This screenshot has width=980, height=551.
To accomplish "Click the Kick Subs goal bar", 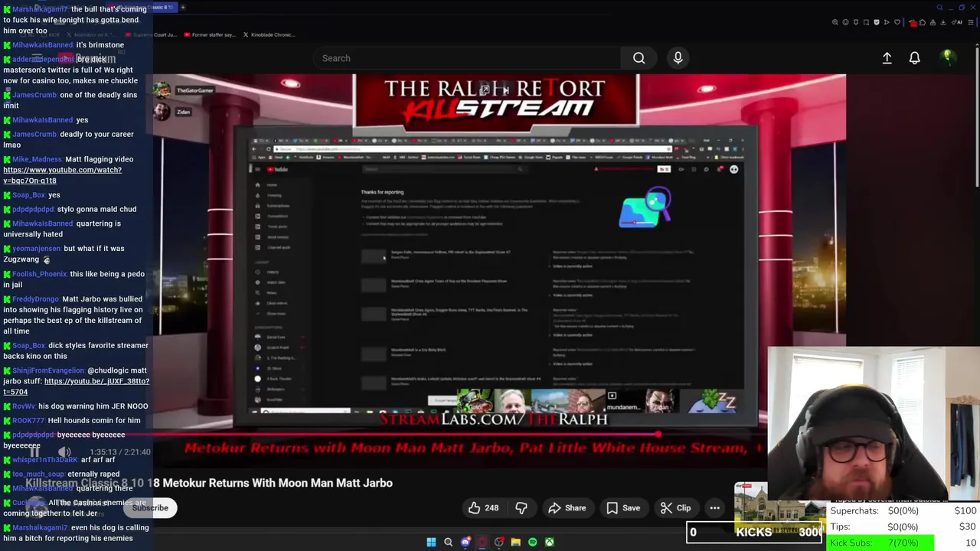I will pos(903,543).
